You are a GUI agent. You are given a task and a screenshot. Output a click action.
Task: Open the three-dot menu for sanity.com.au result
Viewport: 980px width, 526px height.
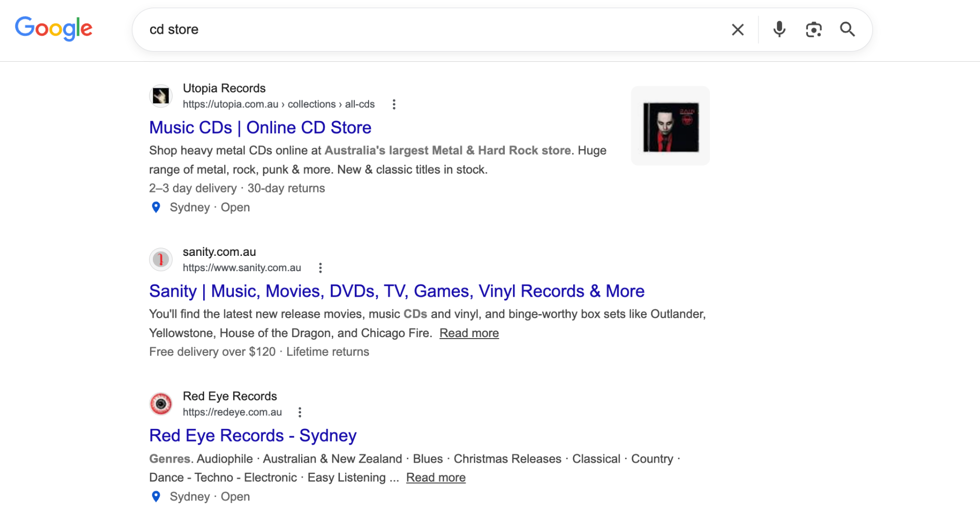(x=320, y=268)
